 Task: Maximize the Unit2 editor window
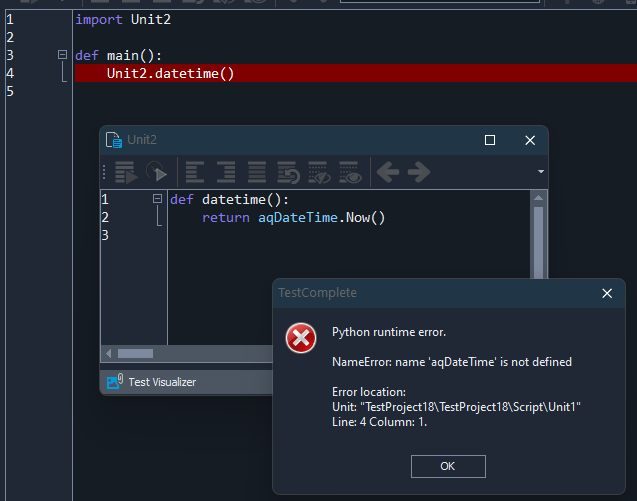[490, 140]
